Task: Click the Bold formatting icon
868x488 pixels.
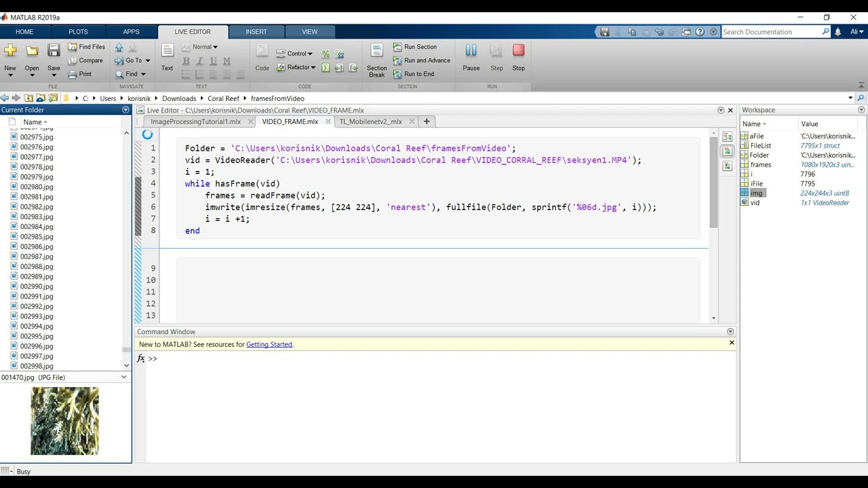Action: point(186,61)
